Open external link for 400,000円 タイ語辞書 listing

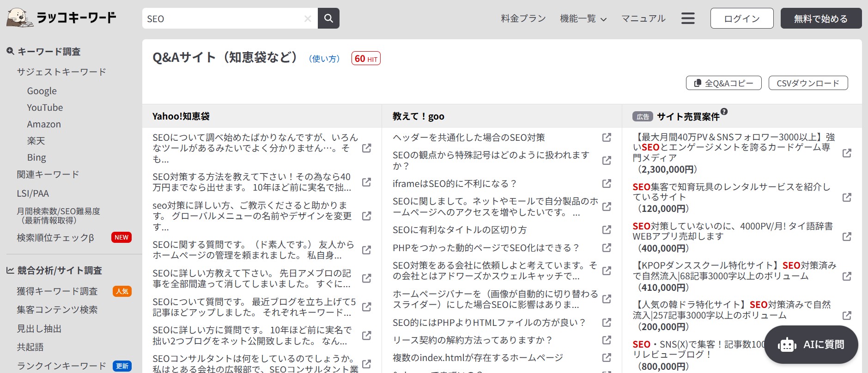click(x=847, y=236)
